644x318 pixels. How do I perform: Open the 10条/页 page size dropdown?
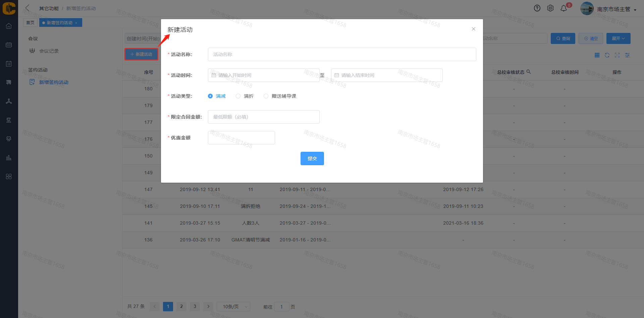pyautogui.click(x=233, y=307)
